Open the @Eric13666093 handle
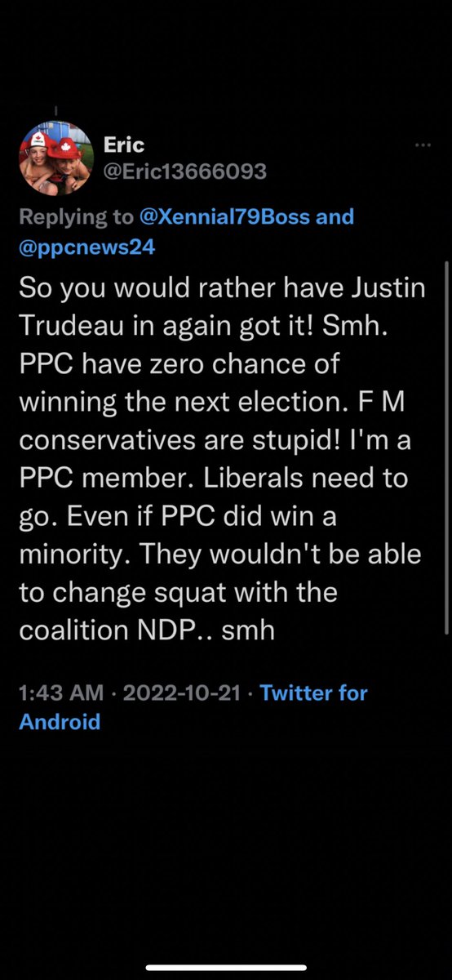Image resolution: width=452 pixels, height=980 pixels. [185, 171]
